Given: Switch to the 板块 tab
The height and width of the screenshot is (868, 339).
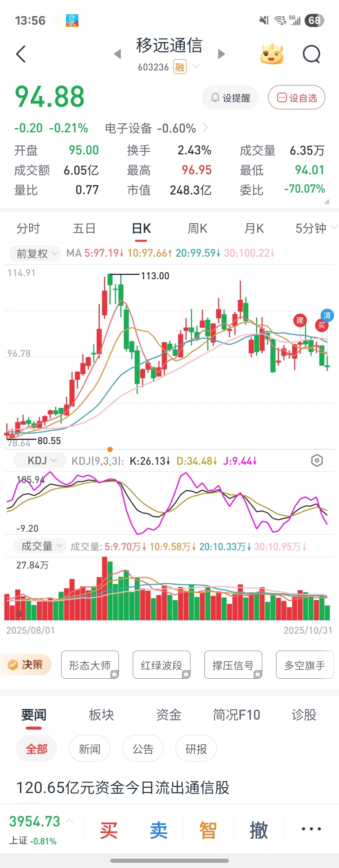Looking at the screenshot, I should pyautogui.click(x=101, y=715).
